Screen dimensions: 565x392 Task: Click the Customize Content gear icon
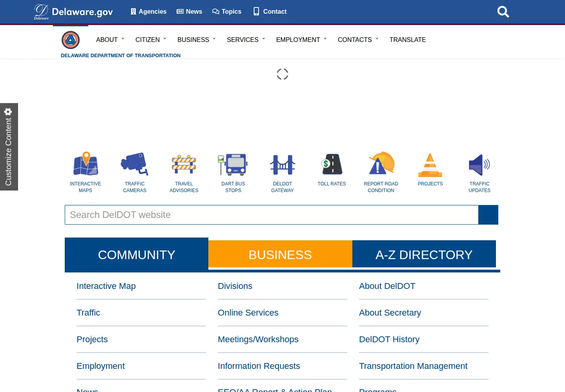click(x=8, y=112)
